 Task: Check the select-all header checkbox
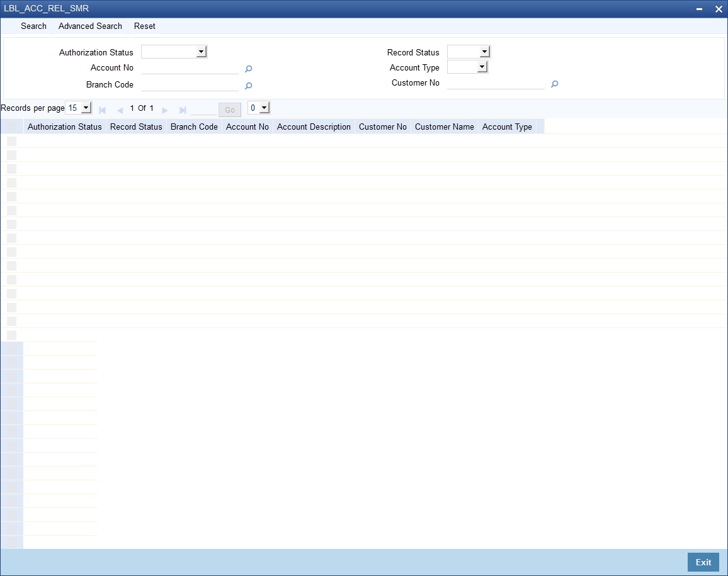point(12,127)
